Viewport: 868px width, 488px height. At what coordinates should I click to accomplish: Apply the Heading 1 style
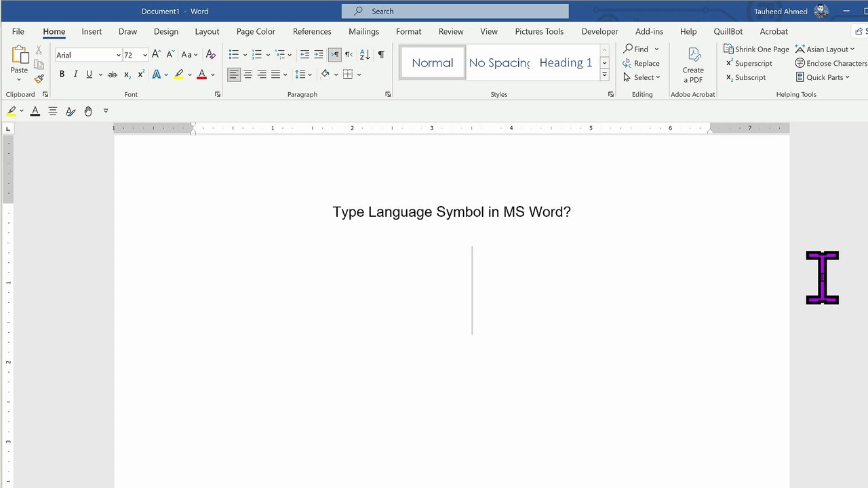566,62
